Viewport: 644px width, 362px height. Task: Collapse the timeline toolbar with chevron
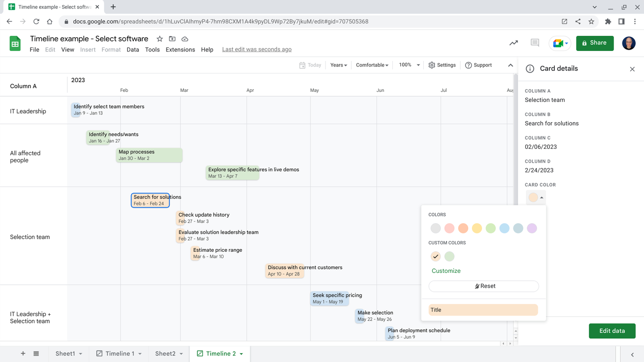[511, 65]
